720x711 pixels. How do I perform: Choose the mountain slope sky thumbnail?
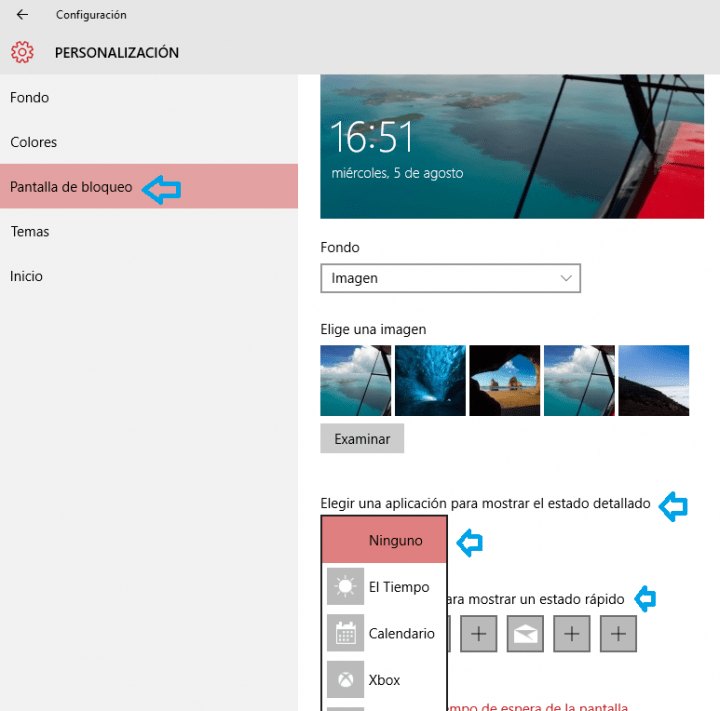pyautogui.click(x=653, y=380)
